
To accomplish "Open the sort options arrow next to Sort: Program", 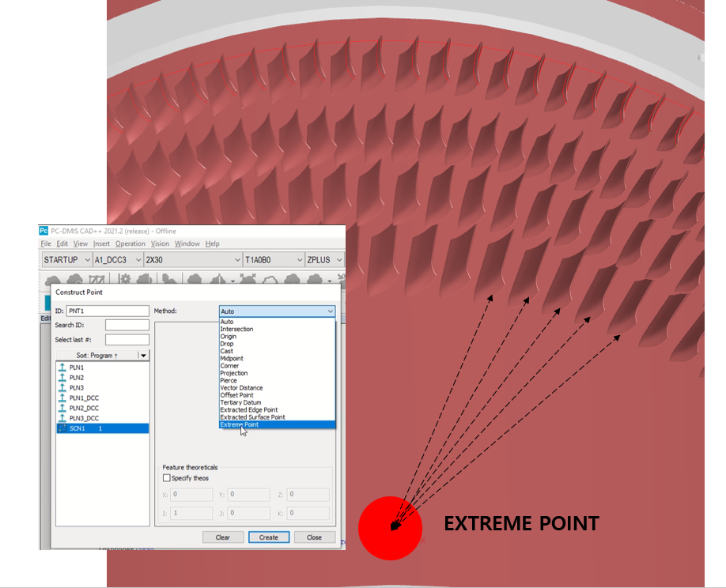I will (x=143, y=356).
